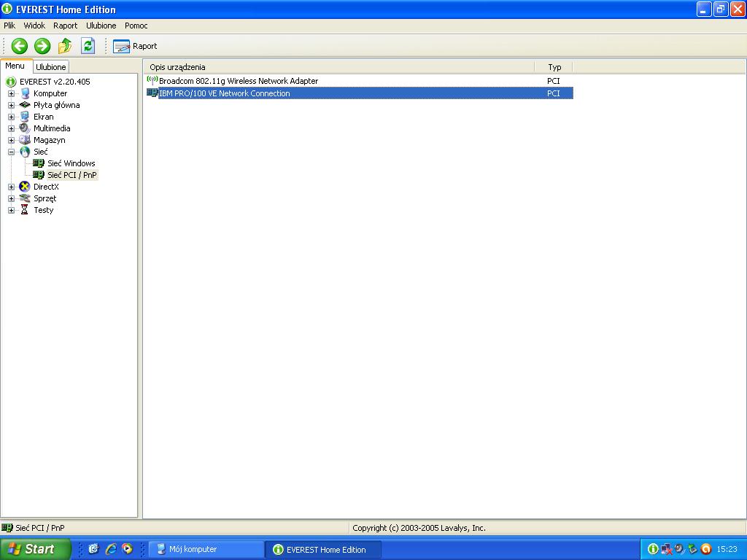Expand the Testy tree node

[11, 211]
